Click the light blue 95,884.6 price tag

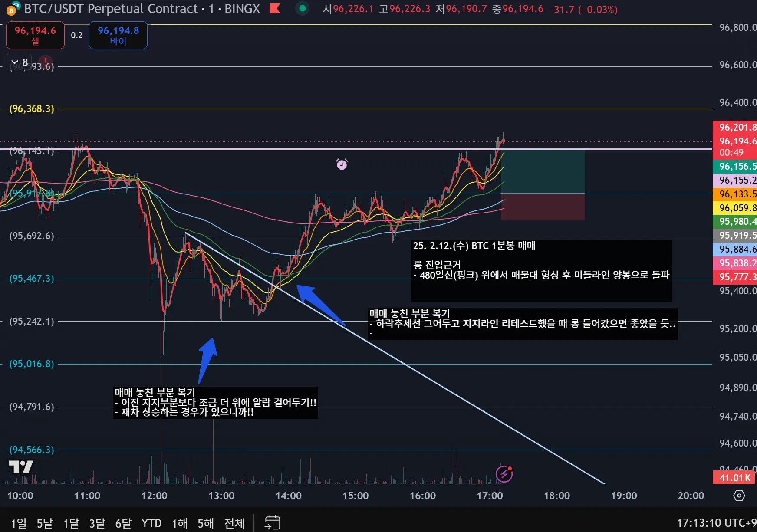pyautogui.click(x=735, y=250)
